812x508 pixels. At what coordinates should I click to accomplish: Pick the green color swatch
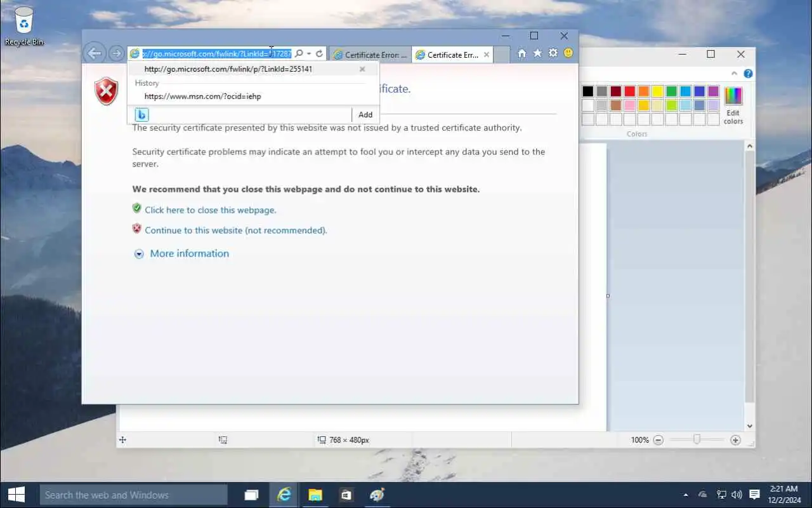(672, 91)
